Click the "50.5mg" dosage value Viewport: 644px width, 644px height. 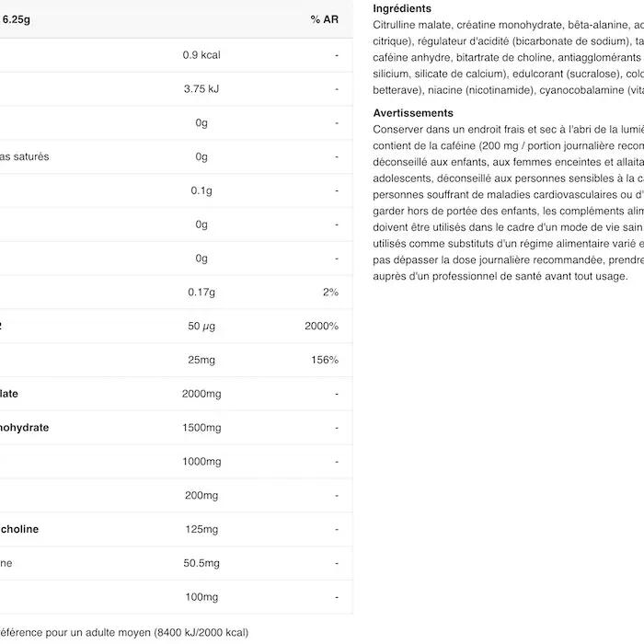201,563
